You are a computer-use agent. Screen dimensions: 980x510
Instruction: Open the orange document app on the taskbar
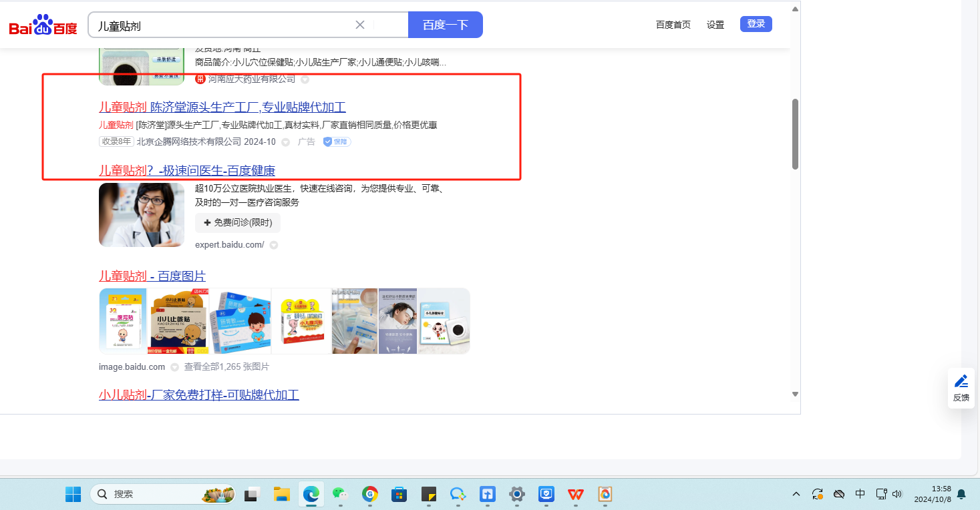[x=605, y=495]
